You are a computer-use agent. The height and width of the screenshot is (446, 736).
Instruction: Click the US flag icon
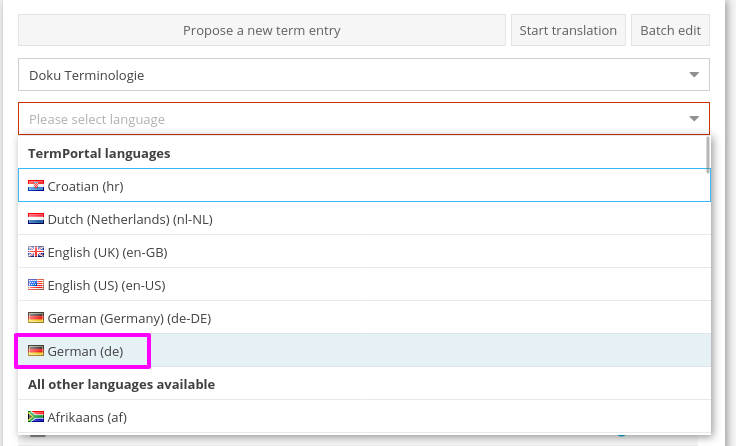point(36,285)
